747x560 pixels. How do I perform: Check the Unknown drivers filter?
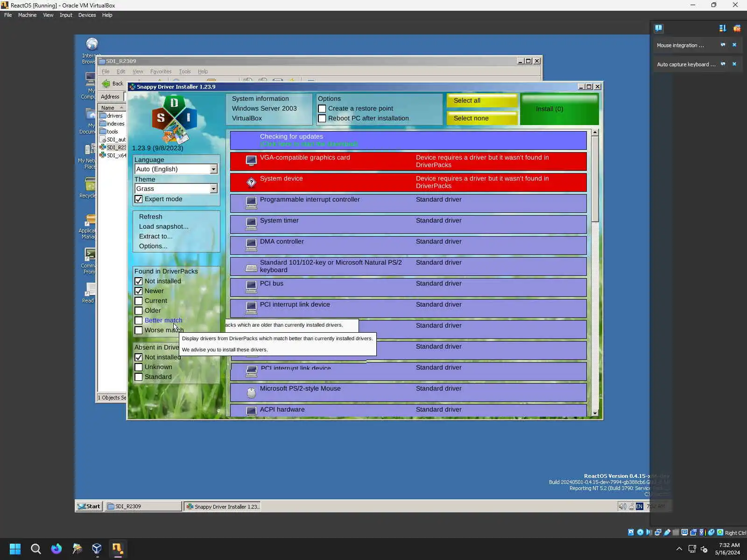139,367
